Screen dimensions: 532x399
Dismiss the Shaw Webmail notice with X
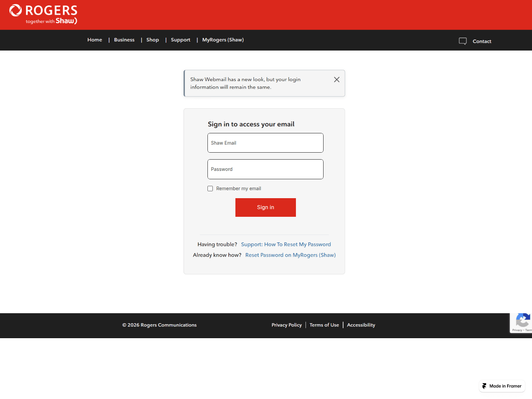point(336,79)
